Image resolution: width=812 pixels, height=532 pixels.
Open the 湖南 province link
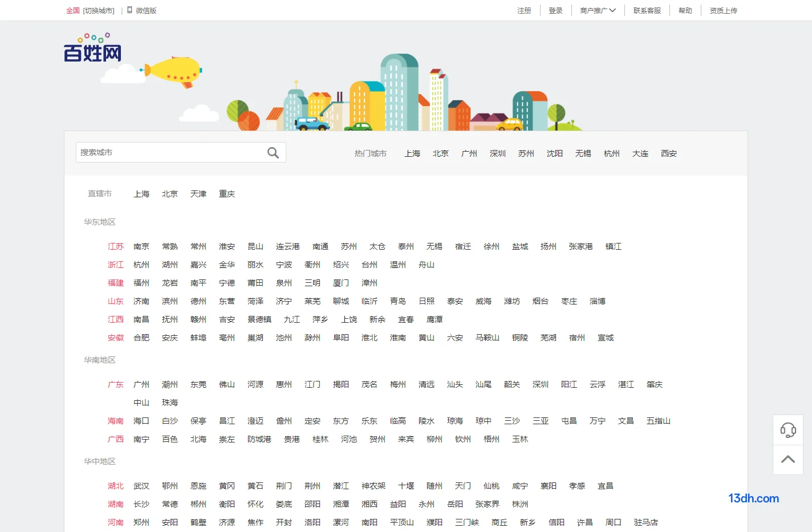116,504
